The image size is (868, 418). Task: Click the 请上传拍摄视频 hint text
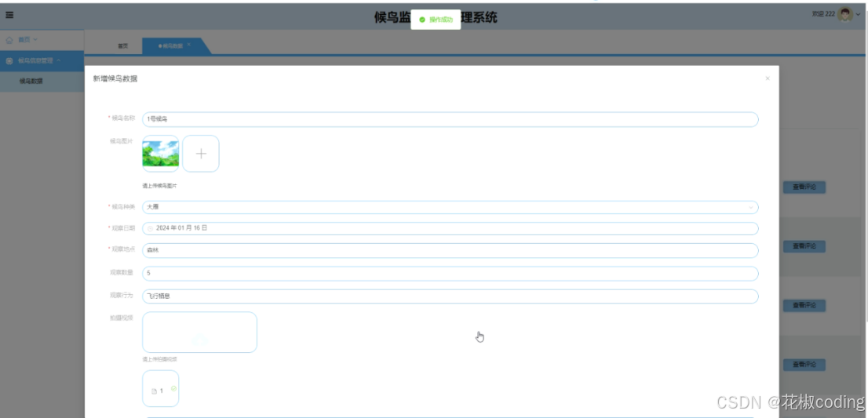pyautogui.click(x=159, y=359)
